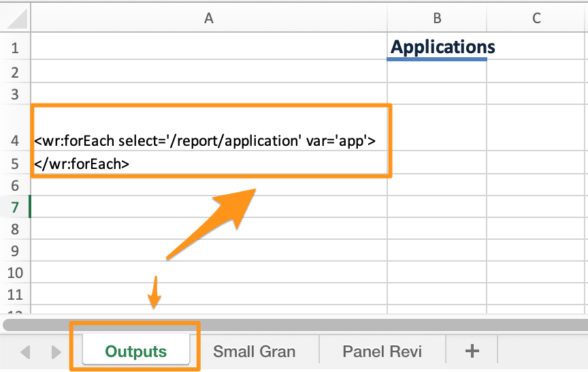Select row 4 header
This screenshot has width=588, height=372.
(x=15, y=141)
